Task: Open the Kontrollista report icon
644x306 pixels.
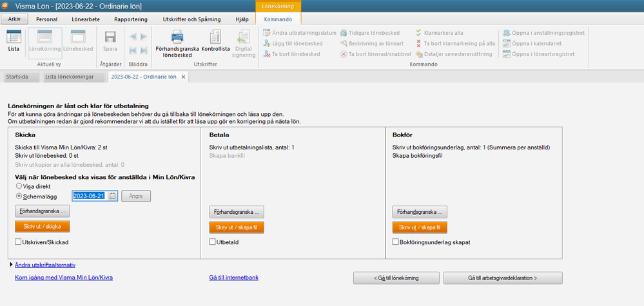Action: (215, 40)
